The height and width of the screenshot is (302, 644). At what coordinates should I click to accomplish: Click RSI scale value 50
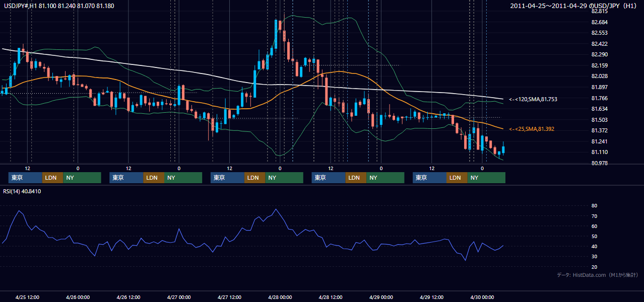[x=595, y=236]
